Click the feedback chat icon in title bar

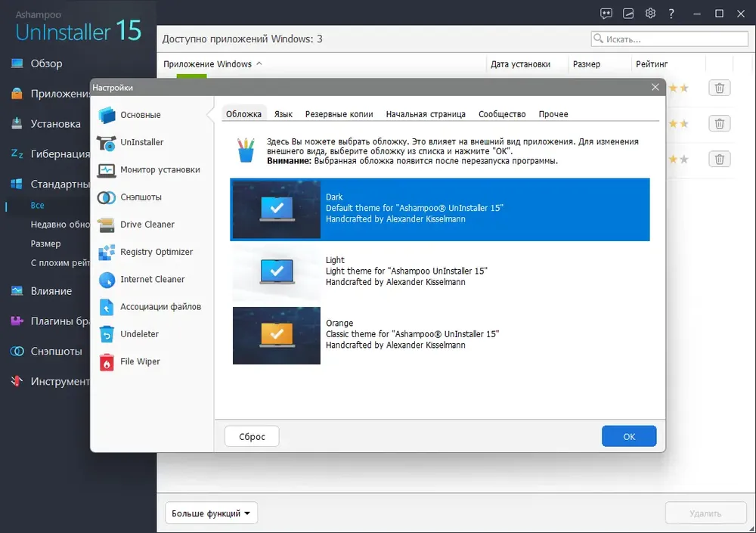tap(606, 13)
